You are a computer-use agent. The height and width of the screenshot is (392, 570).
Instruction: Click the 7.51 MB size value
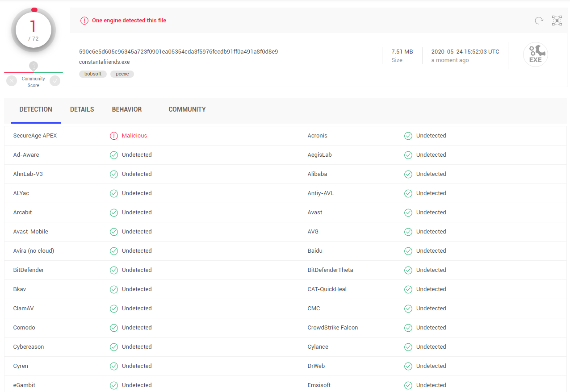tap(402, 52)
